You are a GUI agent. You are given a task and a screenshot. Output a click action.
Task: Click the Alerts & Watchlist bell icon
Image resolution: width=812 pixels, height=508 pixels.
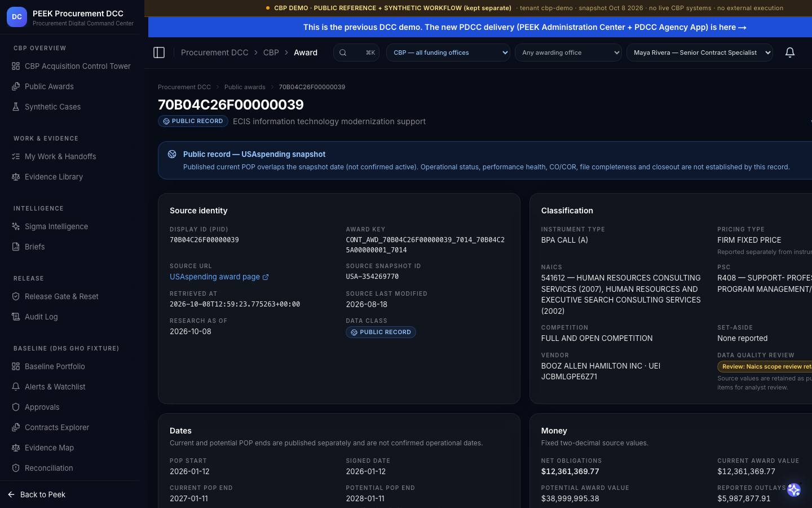tap(16, 387)
